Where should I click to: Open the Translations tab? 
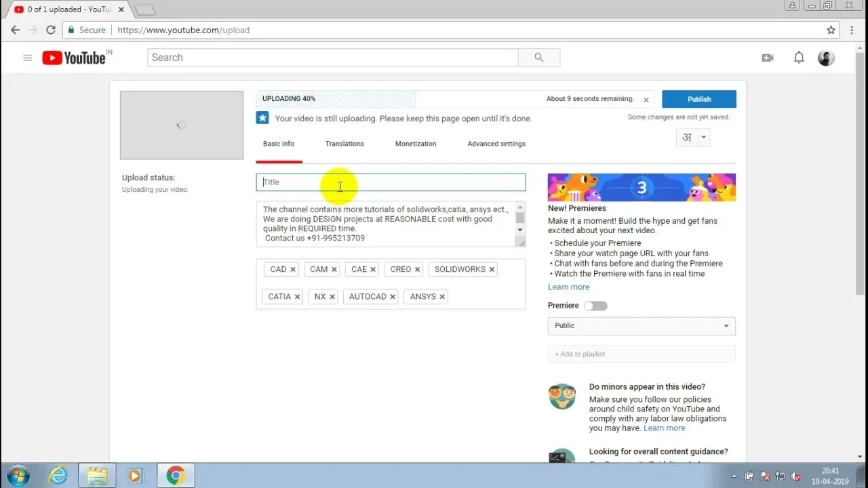(x=344, y=144)
